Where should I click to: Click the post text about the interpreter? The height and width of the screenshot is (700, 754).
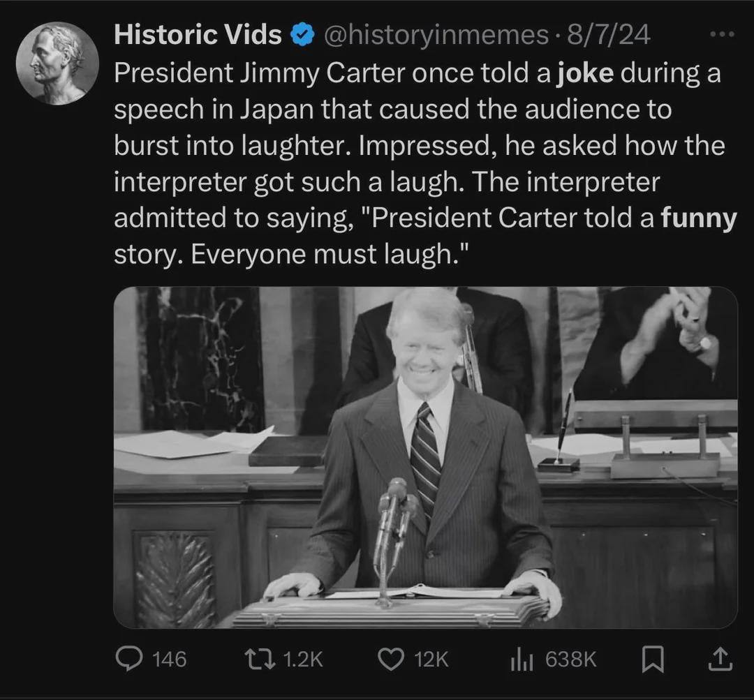425,163
